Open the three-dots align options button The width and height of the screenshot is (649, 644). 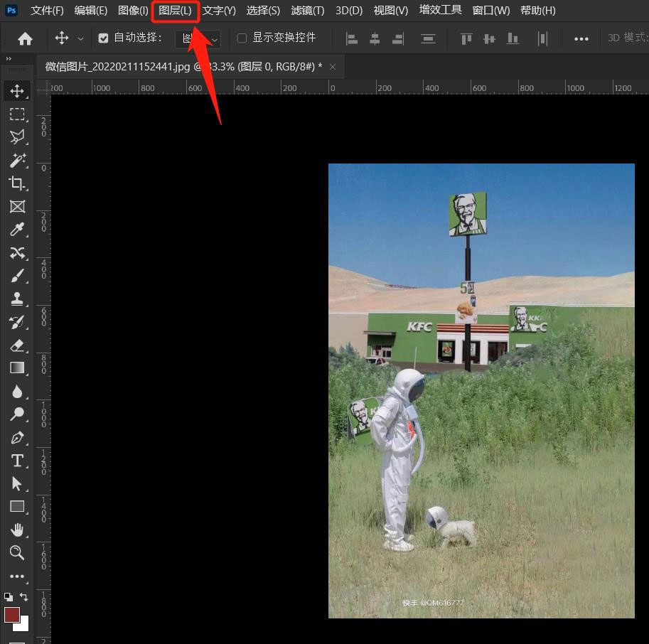coord(581,39)
